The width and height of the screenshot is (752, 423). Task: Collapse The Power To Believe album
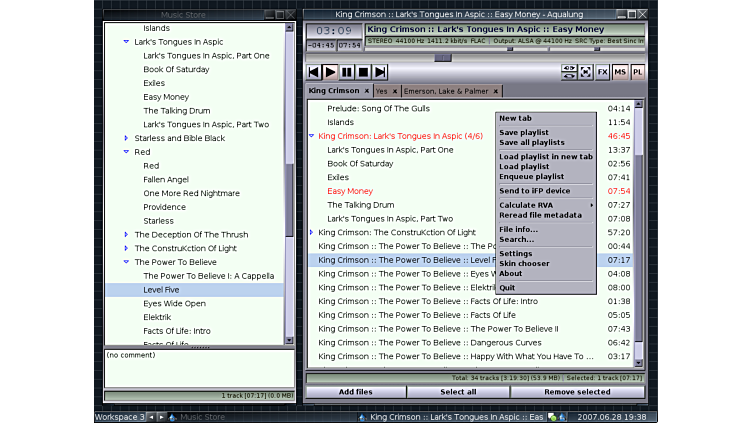(126, 262)
